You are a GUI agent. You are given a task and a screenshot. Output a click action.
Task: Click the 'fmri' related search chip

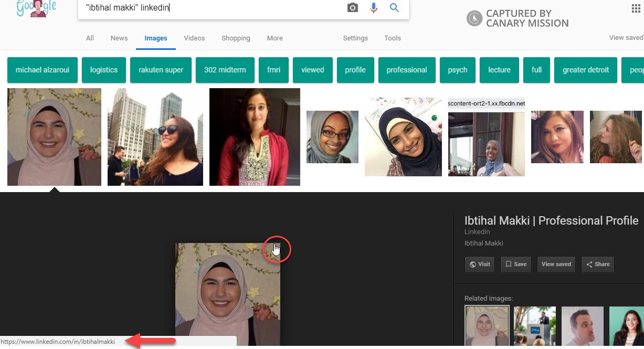click(273, 70)
